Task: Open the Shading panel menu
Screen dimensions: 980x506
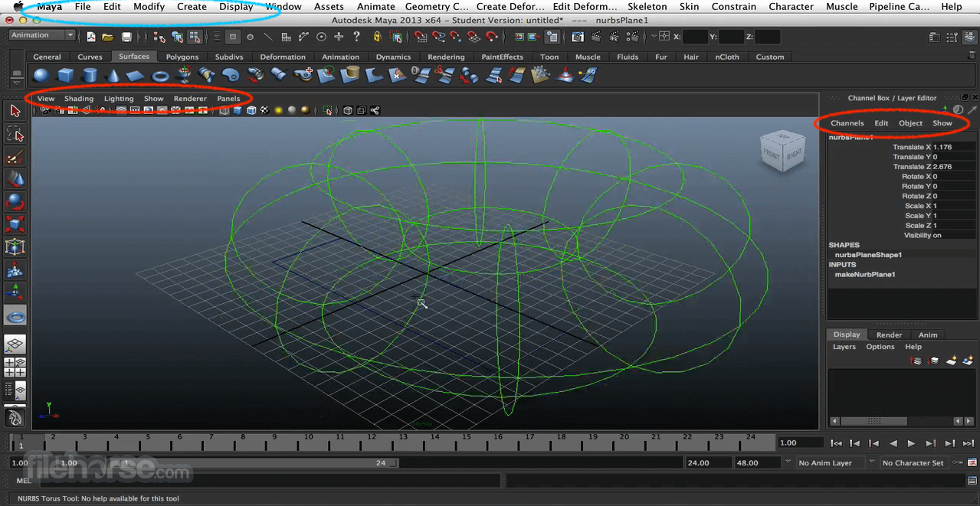Action: tap(79, 99)
